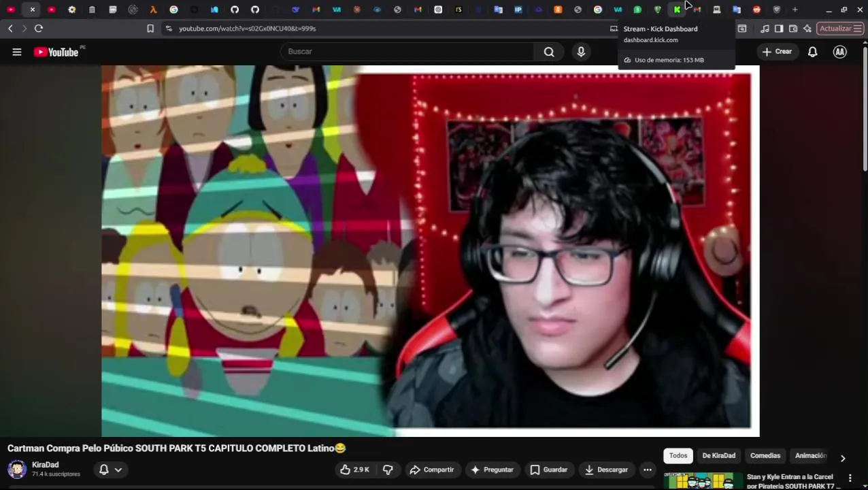
Task: Open the KiraDad channel name link
Action: (45, 465)
